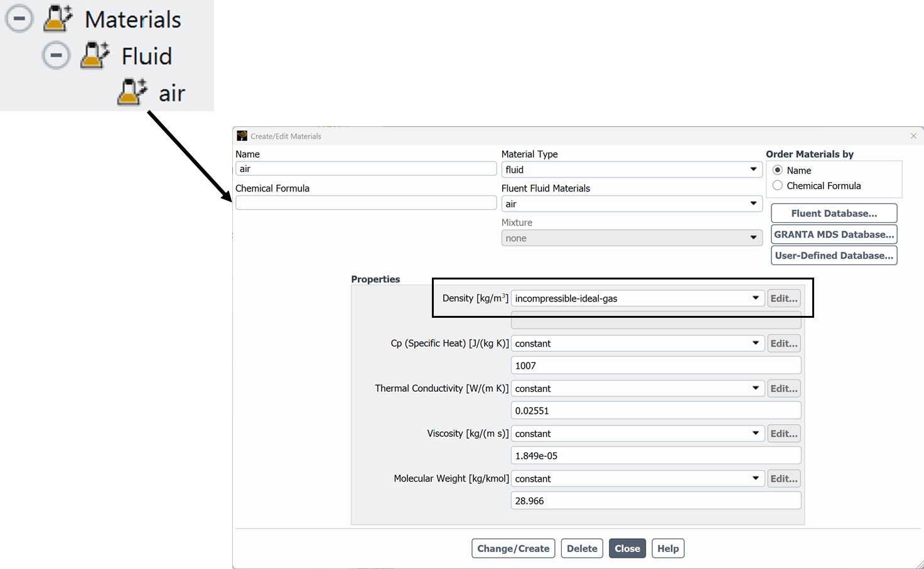Image resolution: width=924 pixels, height=569 pixels.
Task: Order materials by Name radio button
Action: coord(778,170)
